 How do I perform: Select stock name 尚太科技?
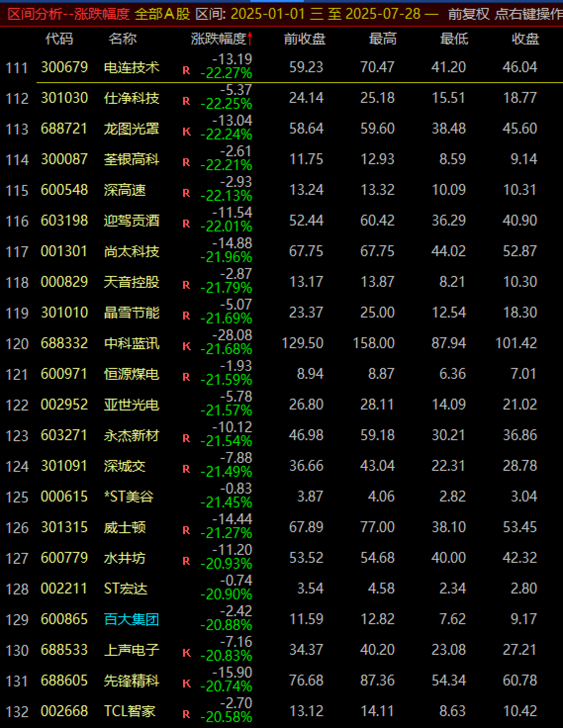pos(132,251)
